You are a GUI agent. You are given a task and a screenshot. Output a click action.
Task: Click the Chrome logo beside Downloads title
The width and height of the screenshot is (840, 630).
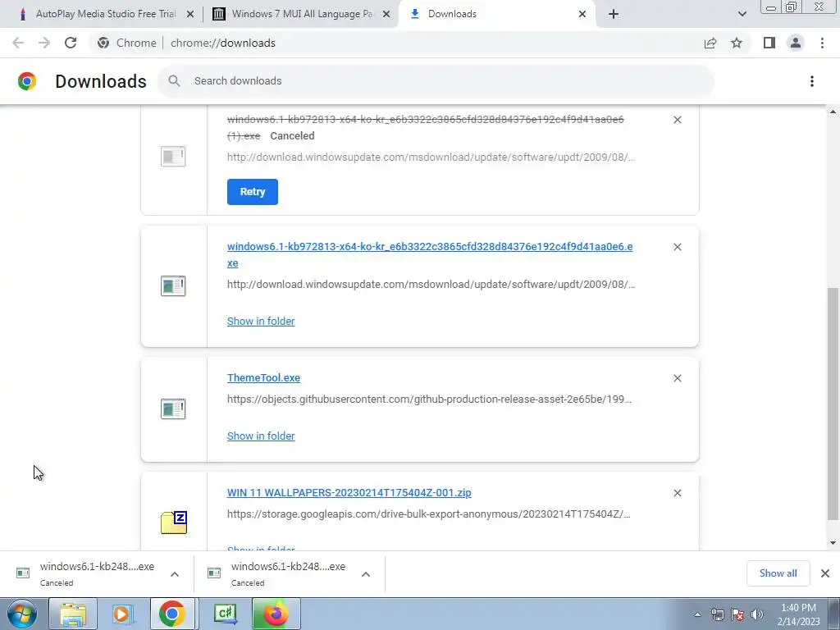pos(27,81)
